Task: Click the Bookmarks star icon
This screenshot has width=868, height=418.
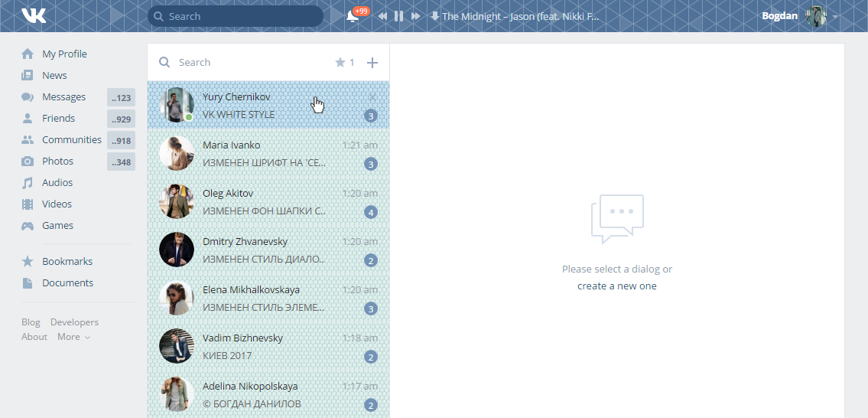Action: pos(27,261)
